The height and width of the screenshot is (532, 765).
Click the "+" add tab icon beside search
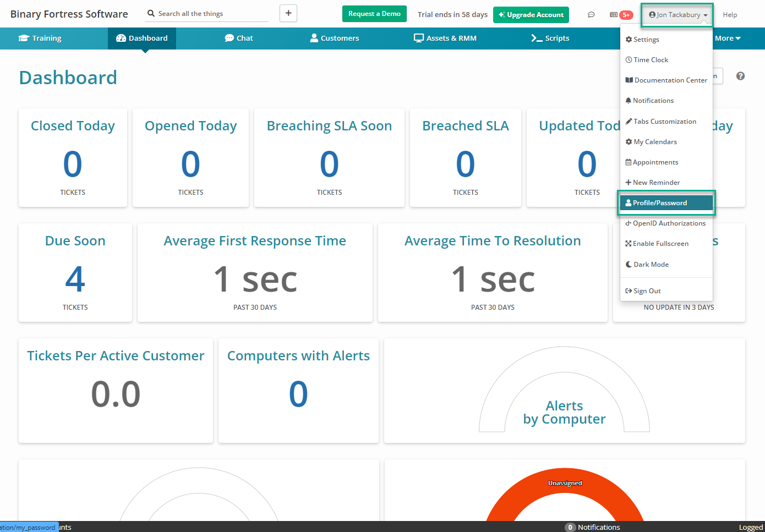point(288,13)
